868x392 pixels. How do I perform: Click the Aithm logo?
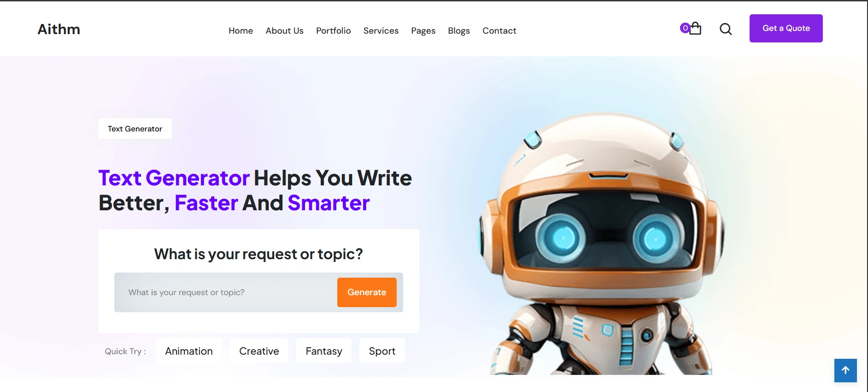pos(59,29)
